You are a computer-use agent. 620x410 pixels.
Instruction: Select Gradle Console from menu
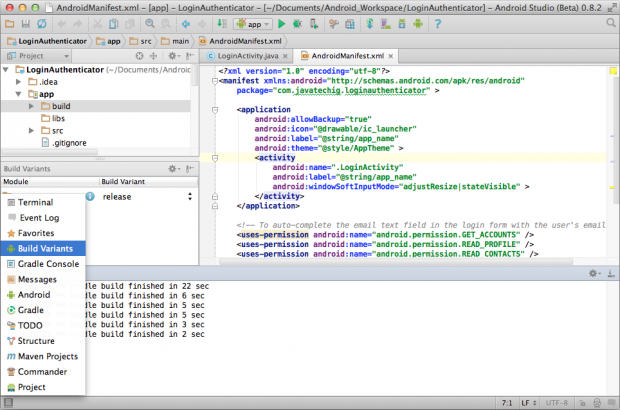pyautogui.click(x=43, y=264)
